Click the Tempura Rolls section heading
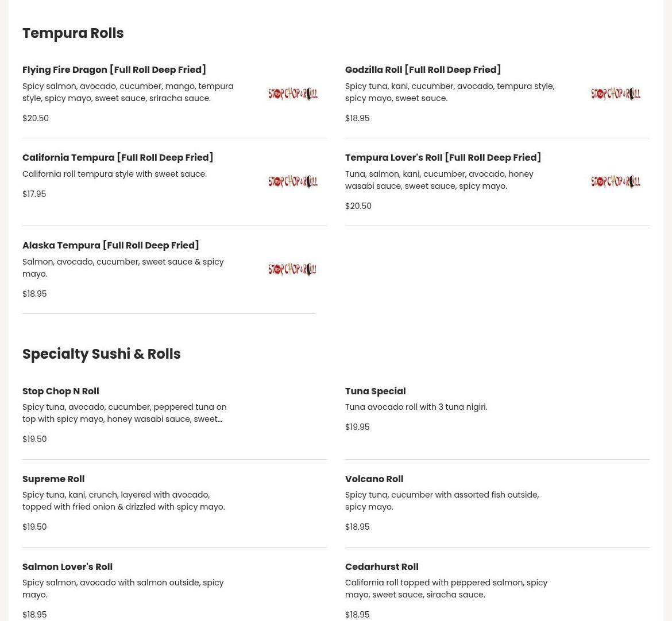Image resolution: width=672 pixels, height=621 pixels. [73, 33]
